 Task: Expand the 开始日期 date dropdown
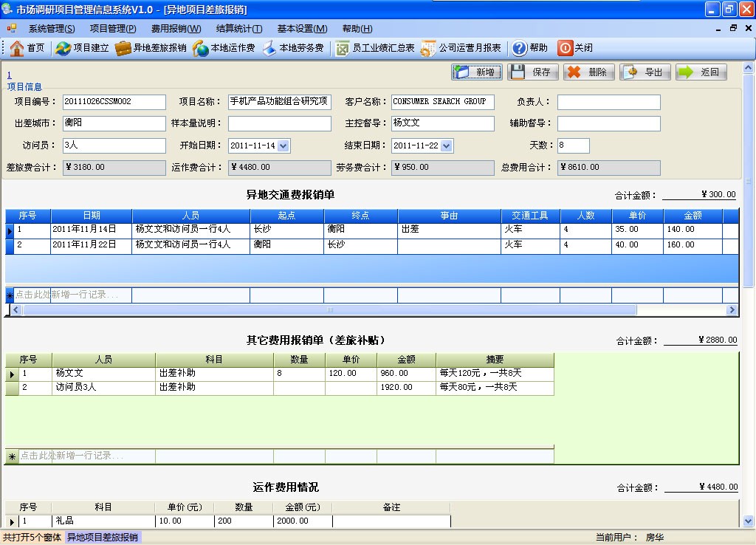click(284, 146)
